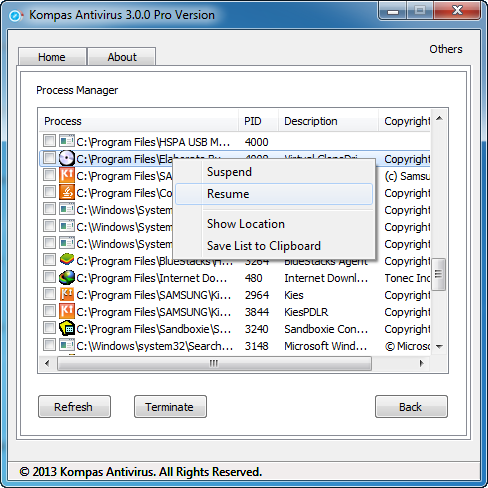
Task: Click the Kompas Antivirus title bar icon
Action: [x=16, y=15]
